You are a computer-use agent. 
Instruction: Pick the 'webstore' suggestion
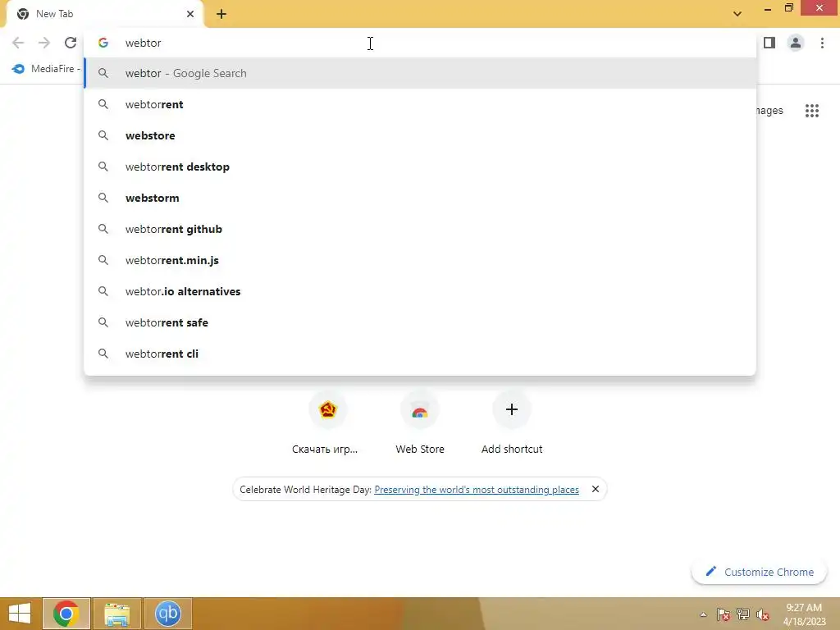[420, 135]
